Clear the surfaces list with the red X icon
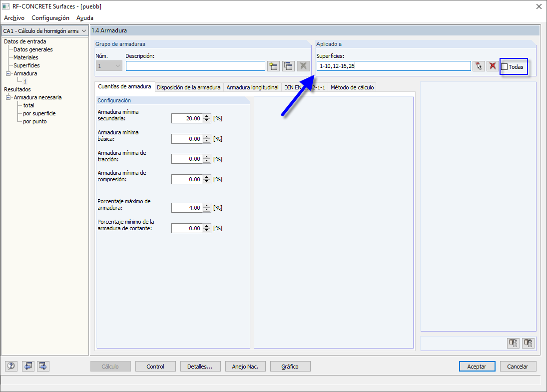 point(493,66)
